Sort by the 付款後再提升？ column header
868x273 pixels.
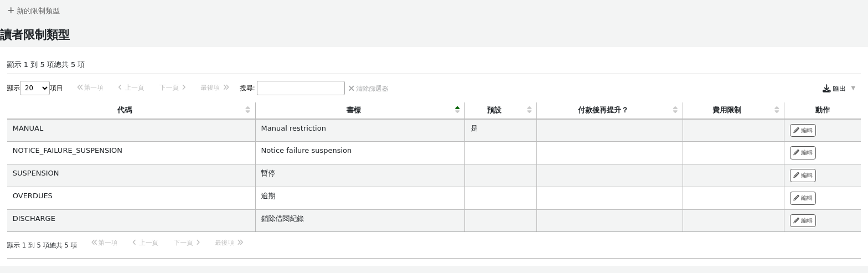tap(609, 110)
